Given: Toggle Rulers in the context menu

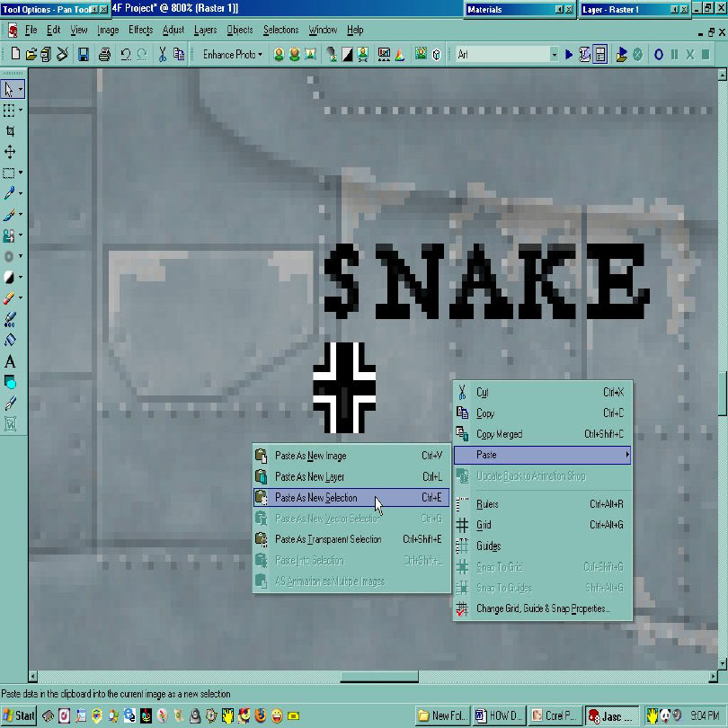Looking at the screenshot, I should (542, 504).
